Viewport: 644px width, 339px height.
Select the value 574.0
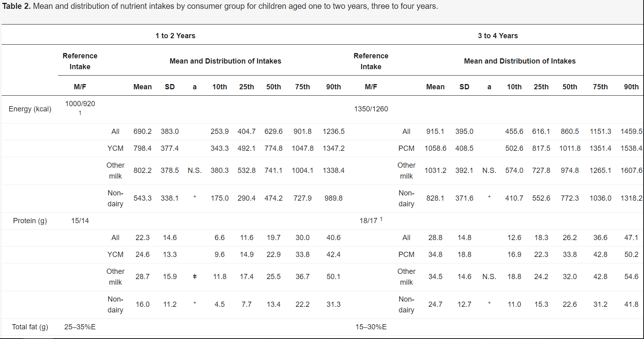[514, 171]
